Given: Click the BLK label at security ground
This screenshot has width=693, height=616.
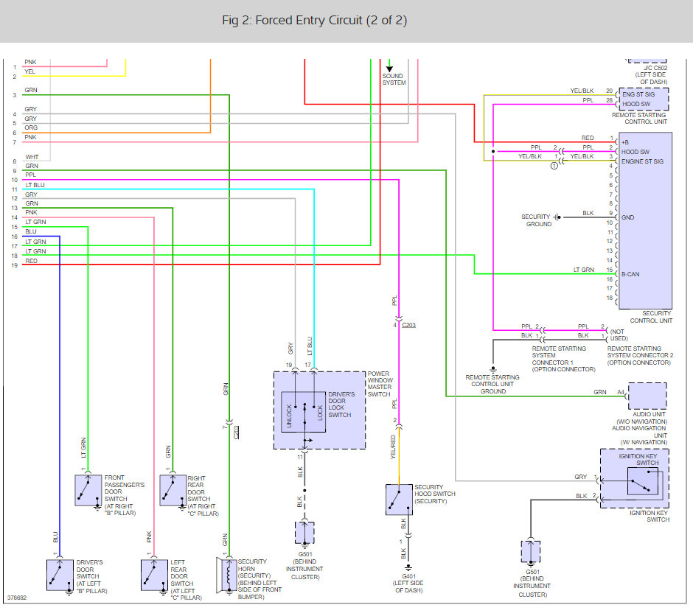Looking at the screenshot, I should point(588,213).
